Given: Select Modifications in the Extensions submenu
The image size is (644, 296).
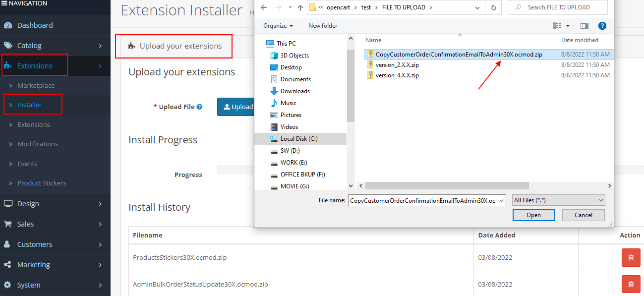Looking at the screenshot, I should coord(38,144).
